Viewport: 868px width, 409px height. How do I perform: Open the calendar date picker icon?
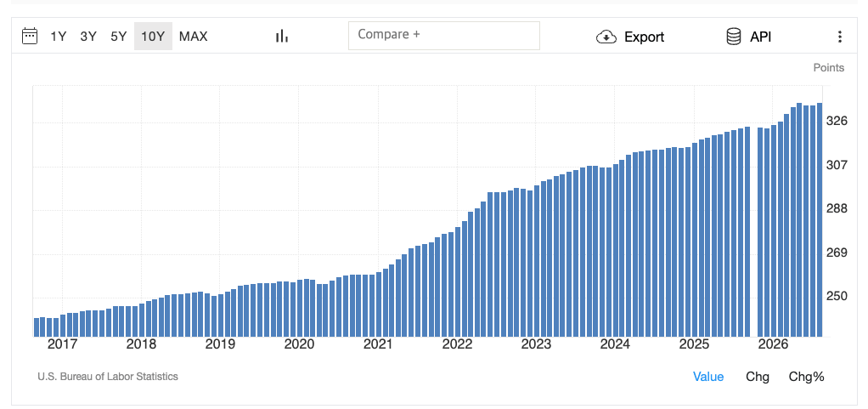click(30, 37)
